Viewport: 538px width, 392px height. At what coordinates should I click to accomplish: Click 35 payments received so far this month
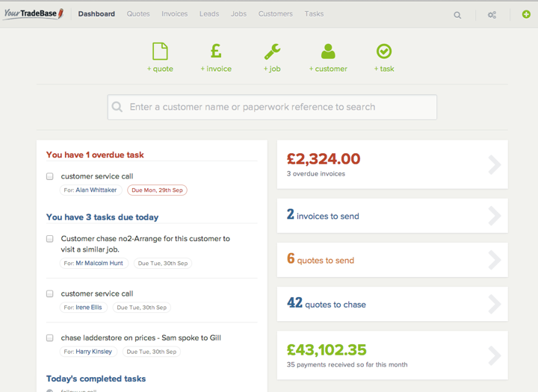click(347, 364)
